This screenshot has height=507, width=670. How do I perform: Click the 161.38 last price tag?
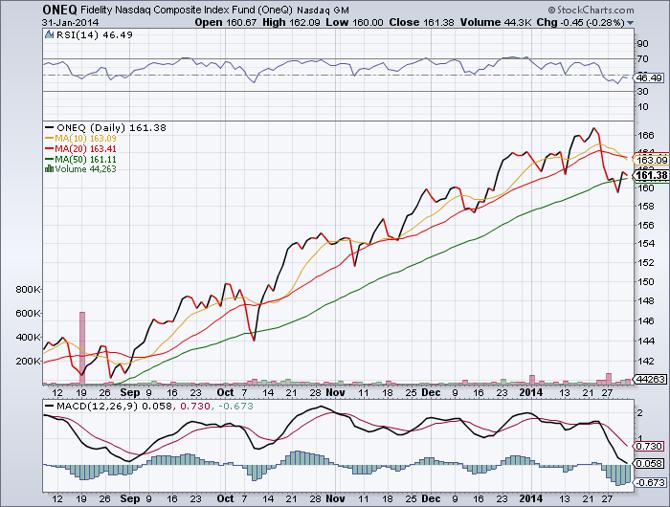(x=650, y=176)
